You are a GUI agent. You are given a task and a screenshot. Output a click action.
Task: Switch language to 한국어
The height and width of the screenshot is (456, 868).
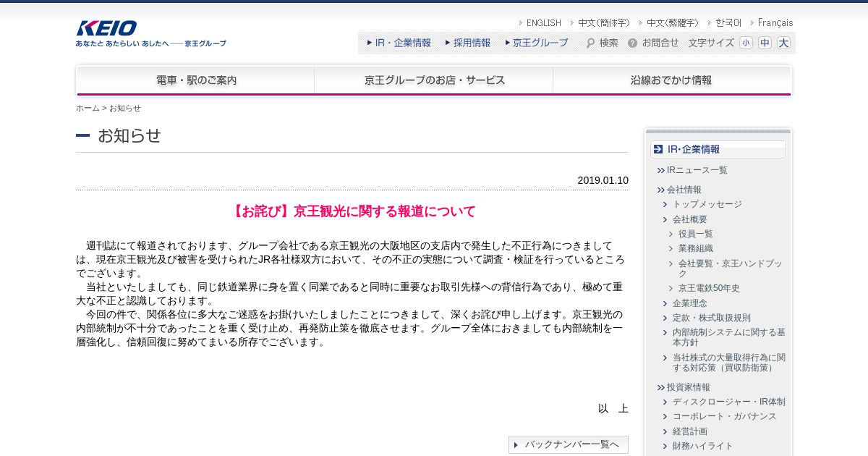[x=728, y=23]
